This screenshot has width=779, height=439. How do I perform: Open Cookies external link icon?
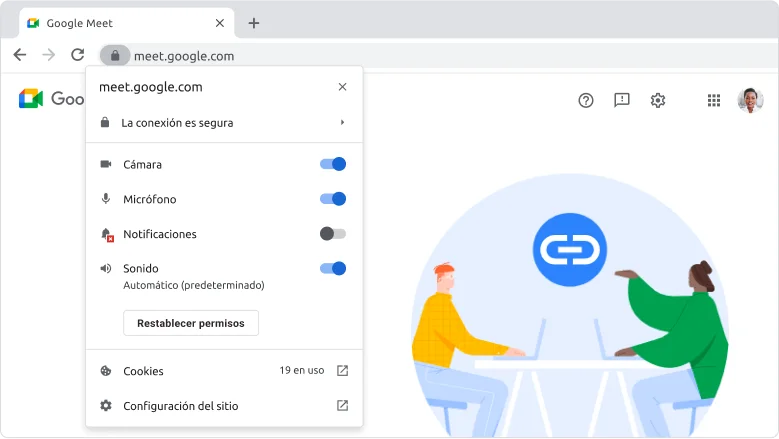click(x=342, y=370)
